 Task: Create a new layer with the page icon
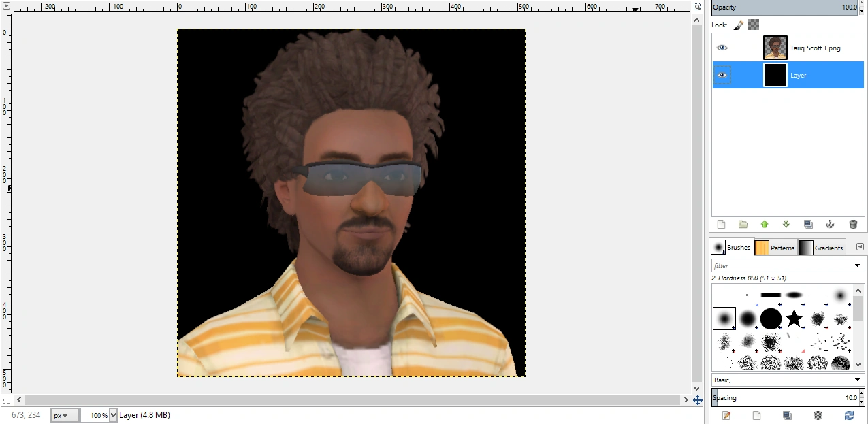coord(722,224)
